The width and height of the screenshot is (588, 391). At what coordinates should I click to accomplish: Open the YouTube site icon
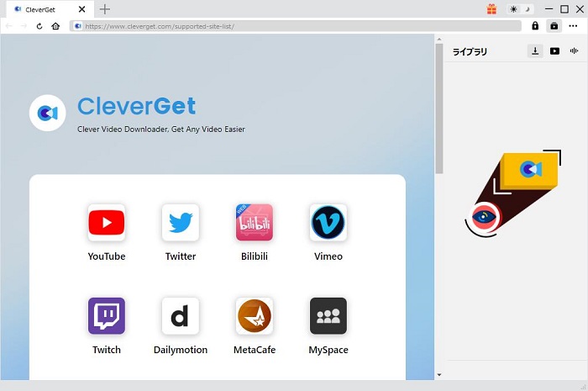(107, 223)
